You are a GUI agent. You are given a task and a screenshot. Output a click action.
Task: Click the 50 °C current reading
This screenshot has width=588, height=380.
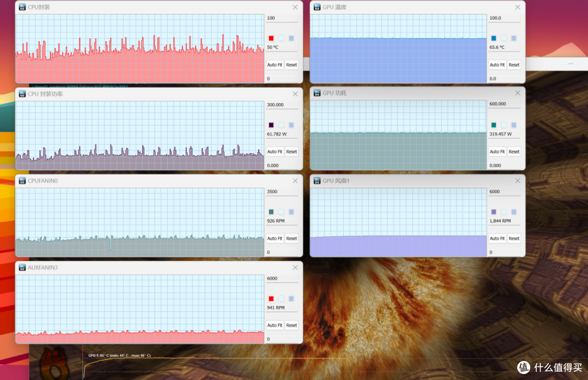click(273, 47)
